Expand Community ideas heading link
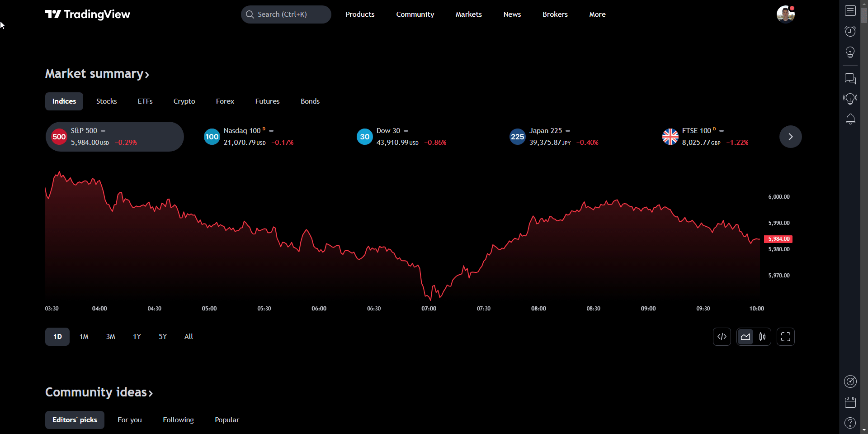868x434 pixels. tap(99, 392)
